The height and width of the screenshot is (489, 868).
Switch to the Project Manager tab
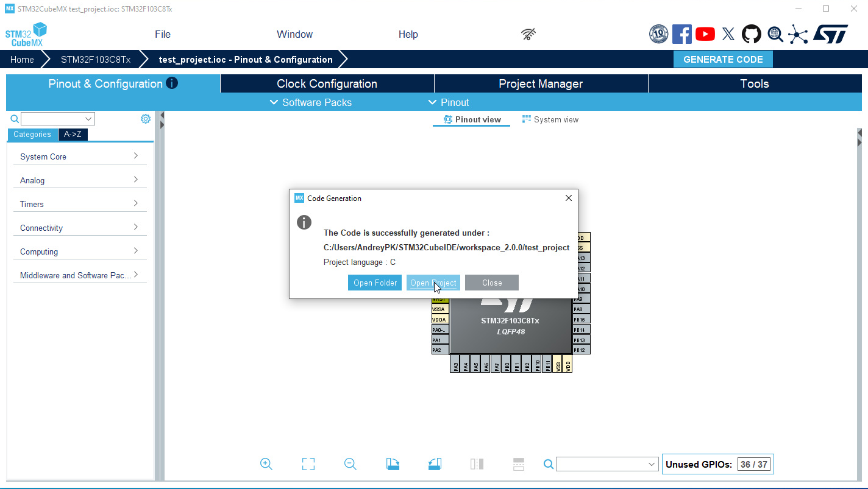[x=541, y=83]
